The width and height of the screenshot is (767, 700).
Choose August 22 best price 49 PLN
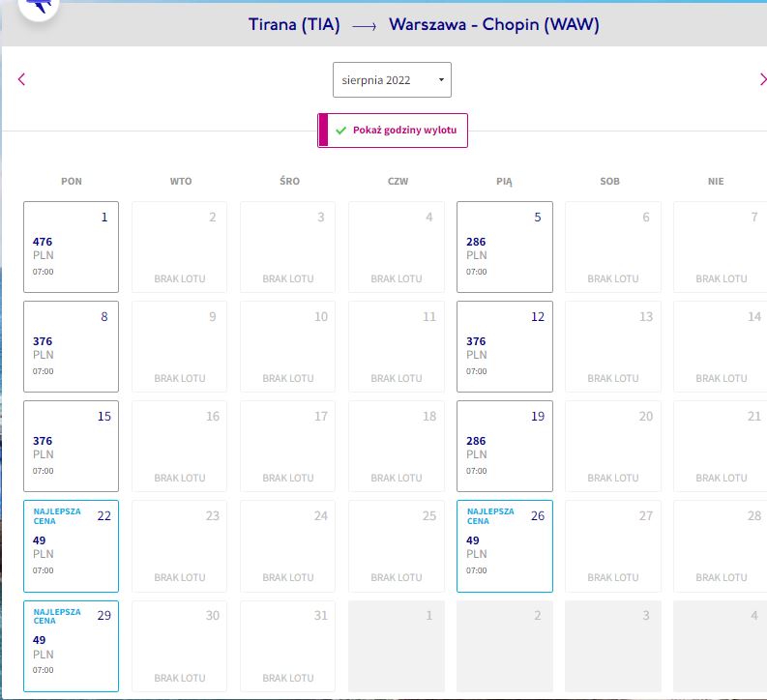click(x=71, y=546)
